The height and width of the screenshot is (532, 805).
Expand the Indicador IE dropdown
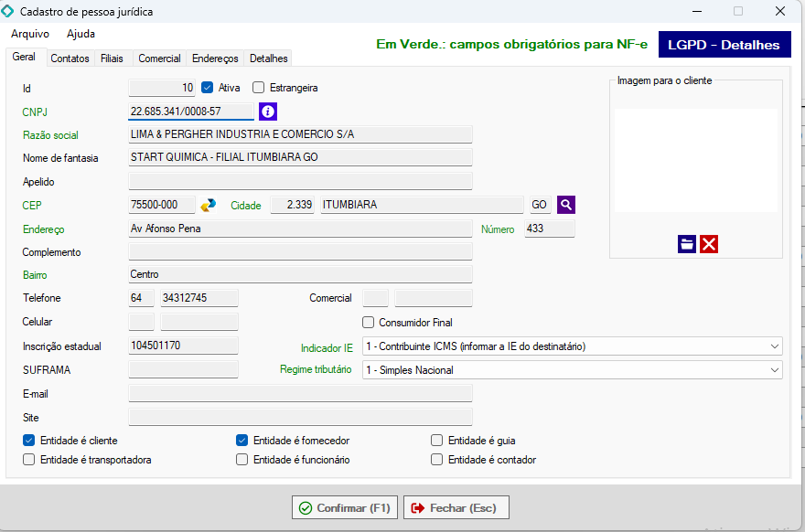point(775,346)
